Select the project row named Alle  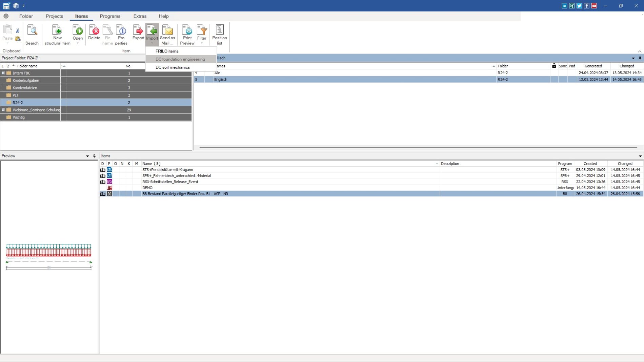tap(419, 73)
